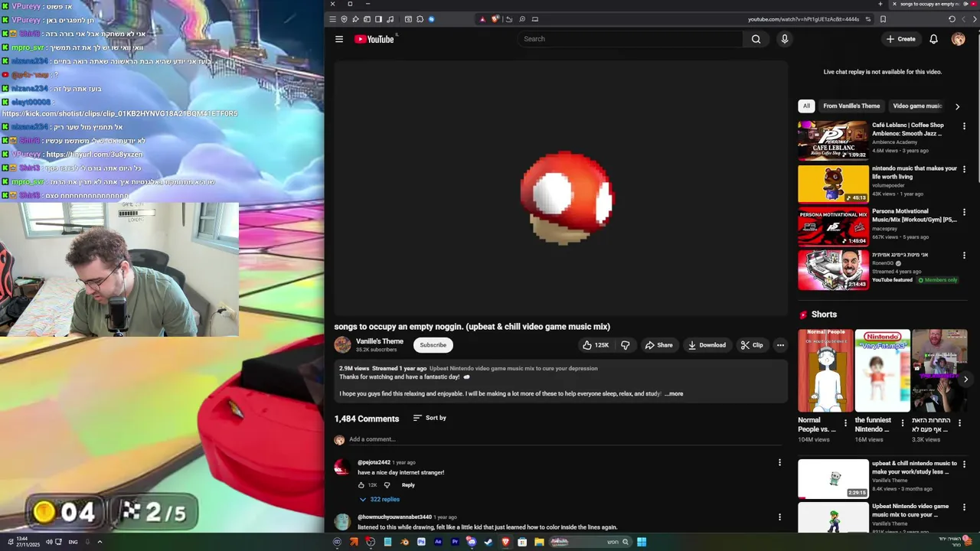Expand the video description with ...more
This screenshot has width=980, height=551.
[674, 394]
